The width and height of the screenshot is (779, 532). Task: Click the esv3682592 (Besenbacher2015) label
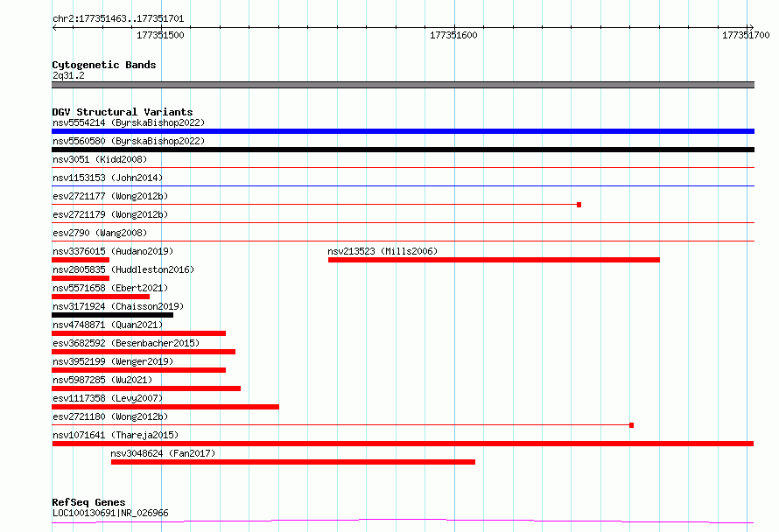(126, 343)
